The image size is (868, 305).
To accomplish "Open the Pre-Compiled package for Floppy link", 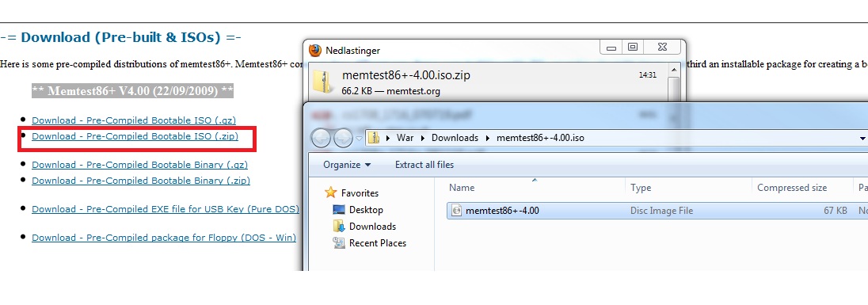I will click(164, 238).
